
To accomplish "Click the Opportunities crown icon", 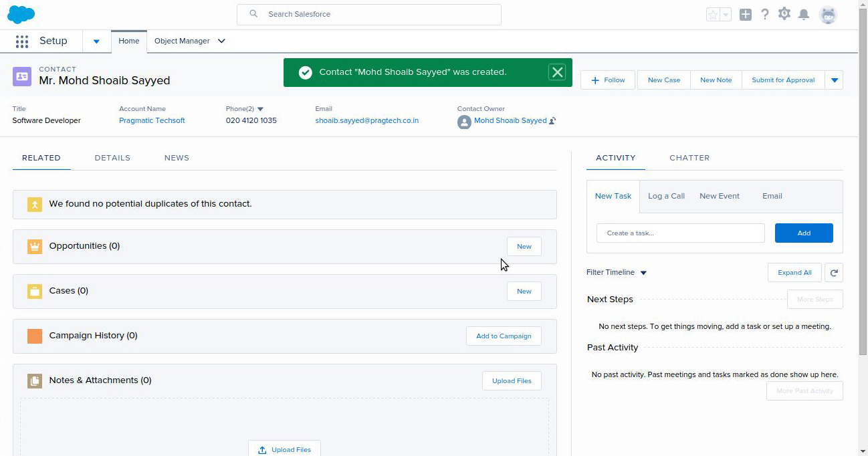I will point(35,246).
